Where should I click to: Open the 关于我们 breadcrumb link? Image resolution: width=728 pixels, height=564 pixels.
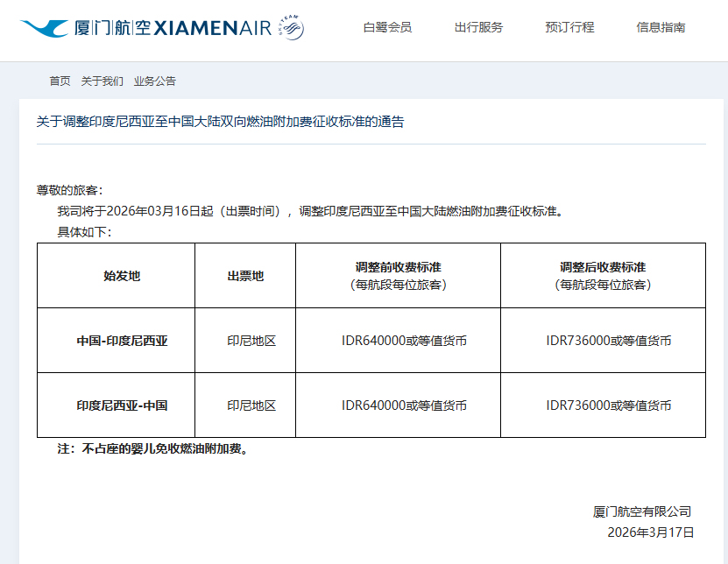102,81
